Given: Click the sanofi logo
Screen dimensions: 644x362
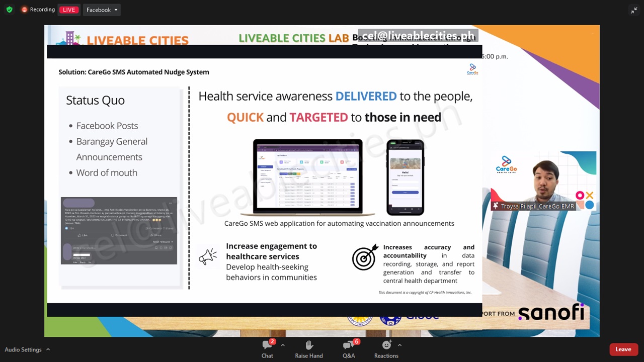Looking at the screenshot, I should pyautogui.click(x=551, y=312).
